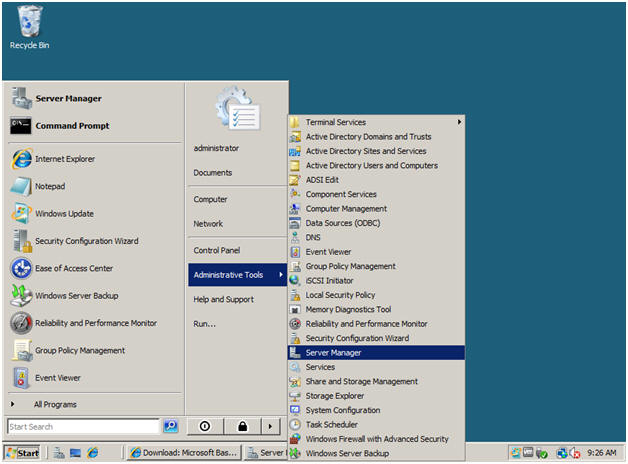The height and width of the screenshot is (464, 628).
Task: Select the Recycle Bin desktop icon
Action: [x=30, y=27]
